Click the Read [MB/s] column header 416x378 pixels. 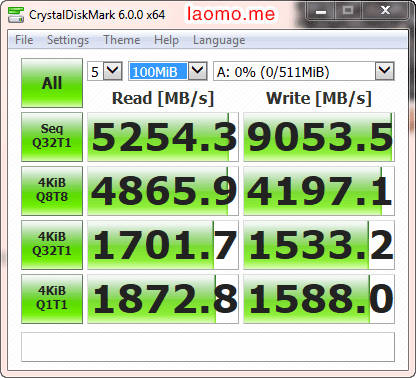pyautogui.click(x=163, y=98)
